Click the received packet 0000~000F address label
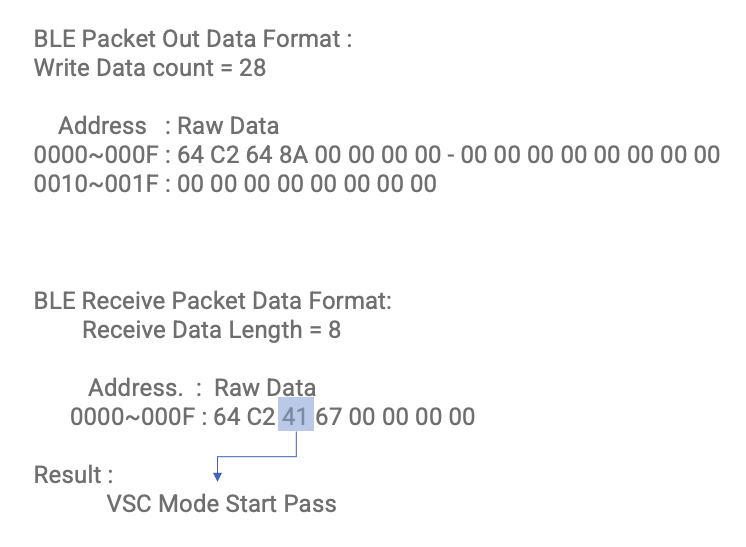 click(132, 417)
